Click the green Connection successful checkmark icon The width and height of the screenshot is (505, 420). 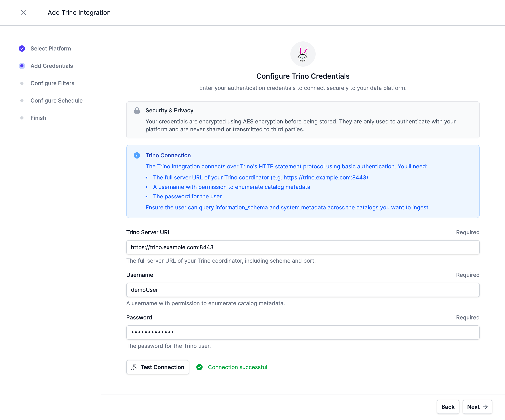(199, 367)
